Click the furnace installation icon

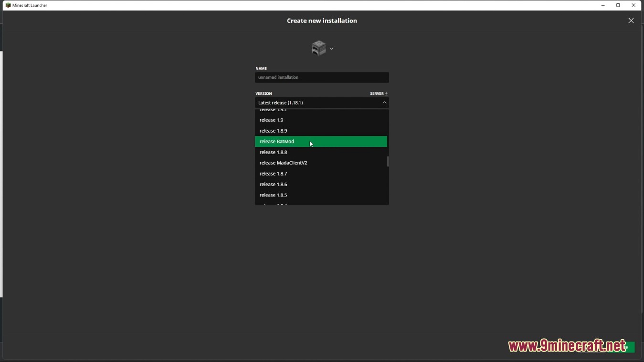318,48
